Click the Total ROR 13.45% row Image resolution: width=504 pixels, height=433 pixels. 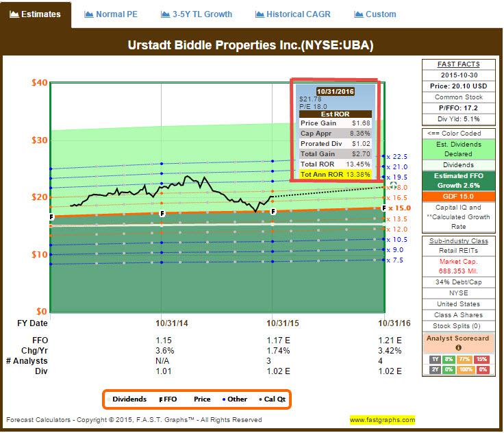336,164
